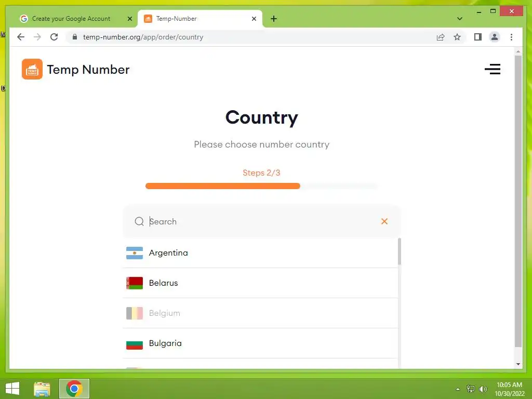
Task: Switch to the Temp-Number tab
Action: point(200,19)
